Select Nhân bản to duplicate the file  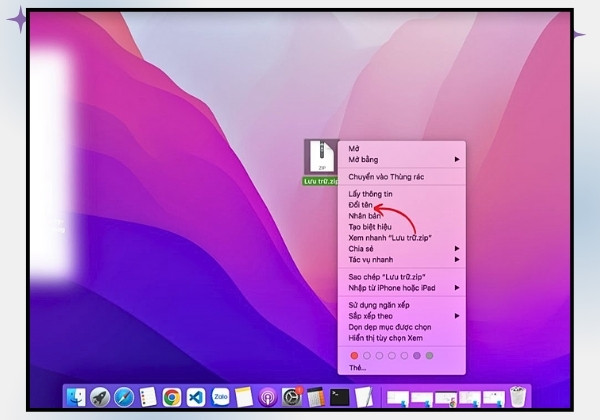tap(365, 216)
